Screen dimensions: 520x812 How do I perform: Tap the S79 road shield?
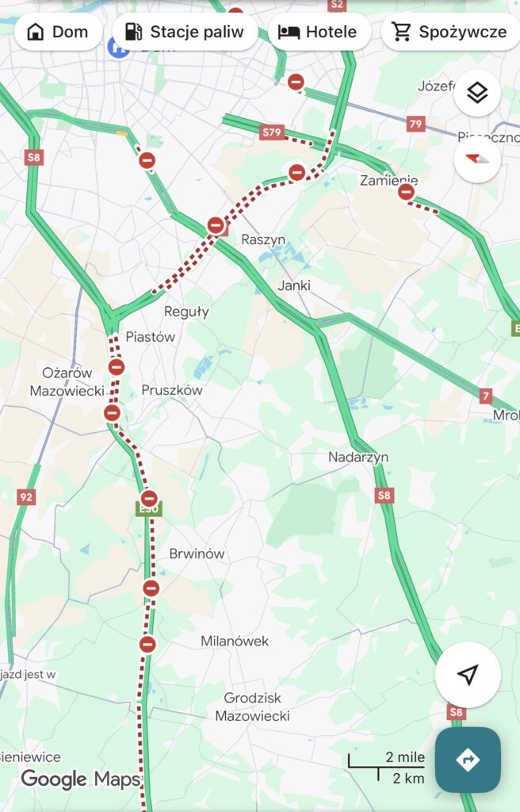(x=272, y=132)
